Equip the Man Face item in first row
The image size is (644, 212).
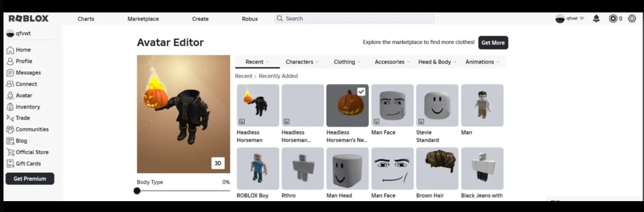pyautogui.click(x=392, y=106)
